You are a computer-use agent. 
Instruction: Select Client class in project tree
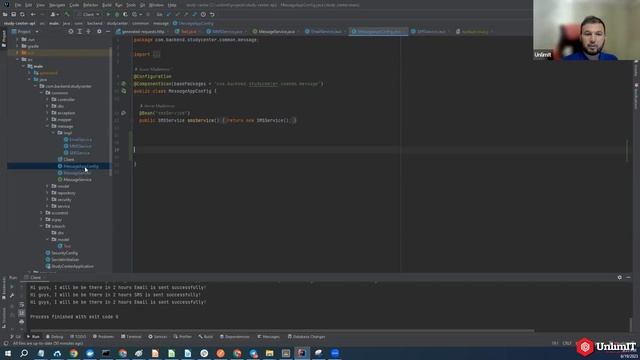point(66,160)
